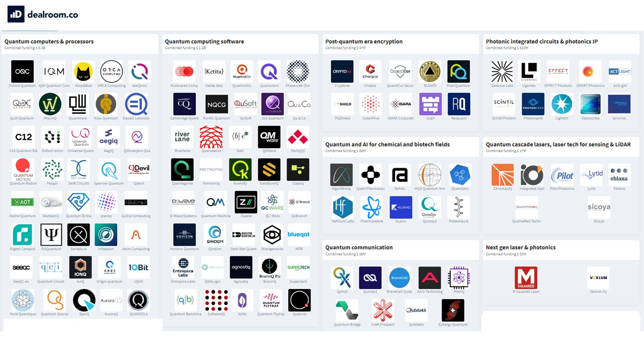Open 'Quantum computing software' category heading

[204, 42]
